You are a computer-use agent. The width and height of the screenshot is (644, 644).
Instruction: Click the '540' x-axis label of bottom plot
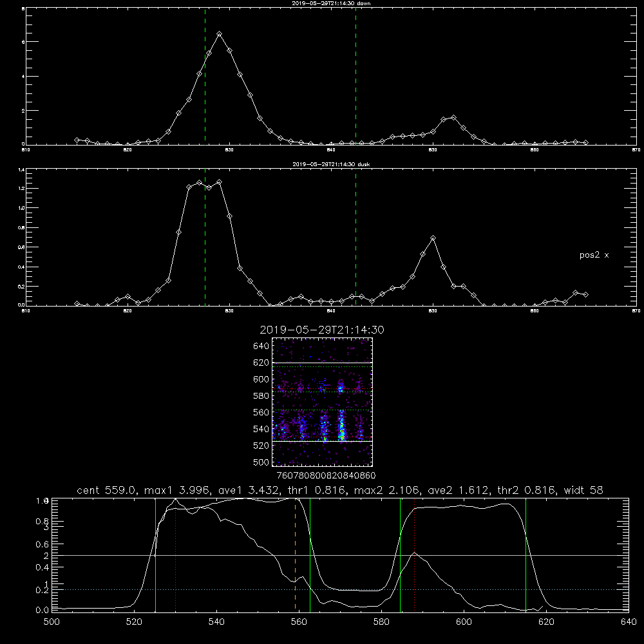pos(216,622)
